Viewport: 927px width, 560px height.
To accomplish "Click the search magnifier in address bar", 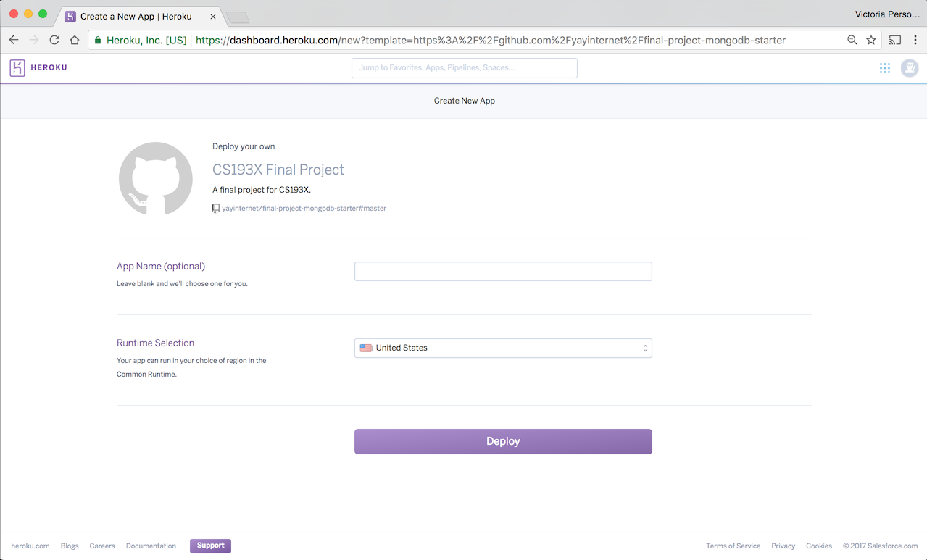I will [x=852, y=41].
